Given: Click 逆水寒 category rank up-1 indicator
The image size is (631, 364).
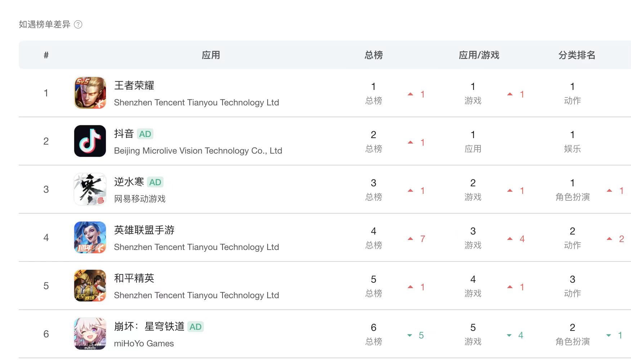Looking at the screenshot, I should (x=615, y=191).
